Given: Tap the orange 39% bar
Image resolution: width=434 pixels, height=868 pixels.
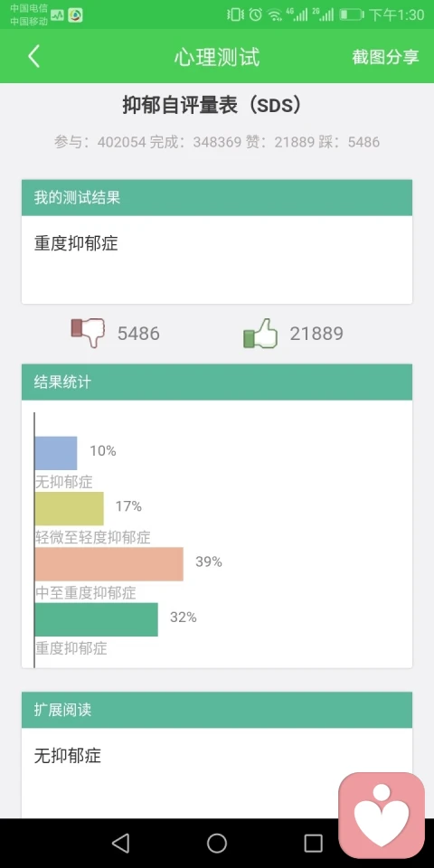Looking at the screenshot, I should [x=109, y=564].
